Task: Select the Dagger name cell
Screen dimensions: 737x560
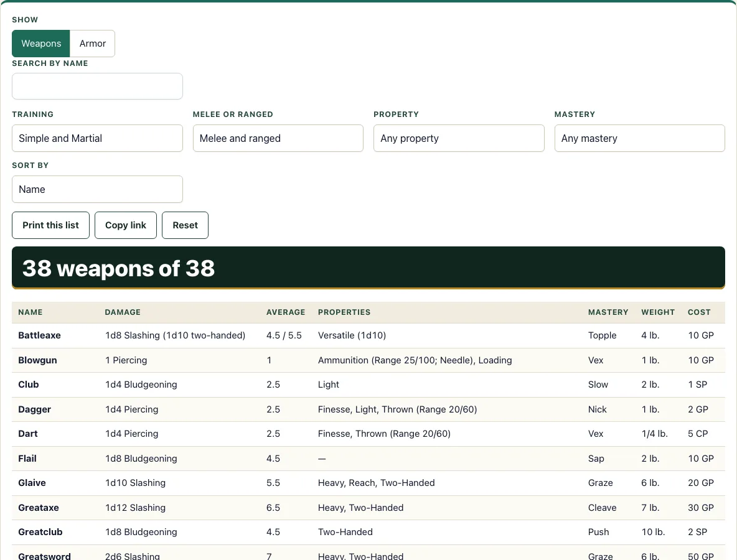Action: [35, 409]
